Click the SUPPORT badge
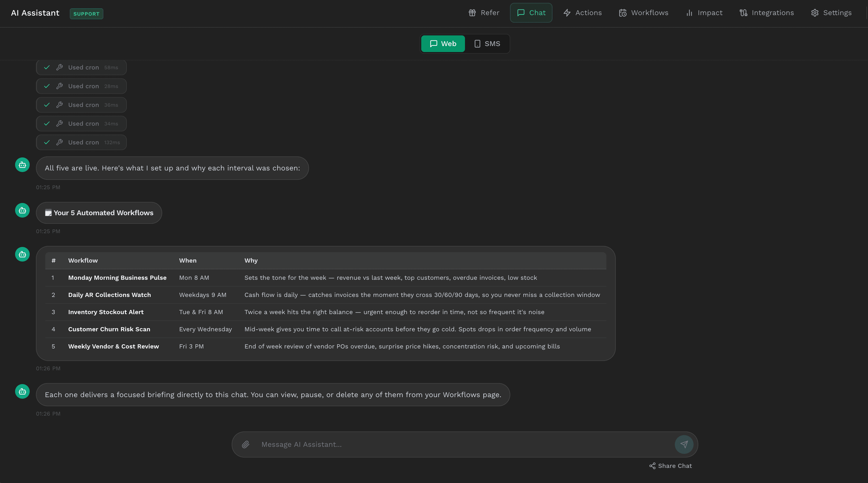 (86, 14)
